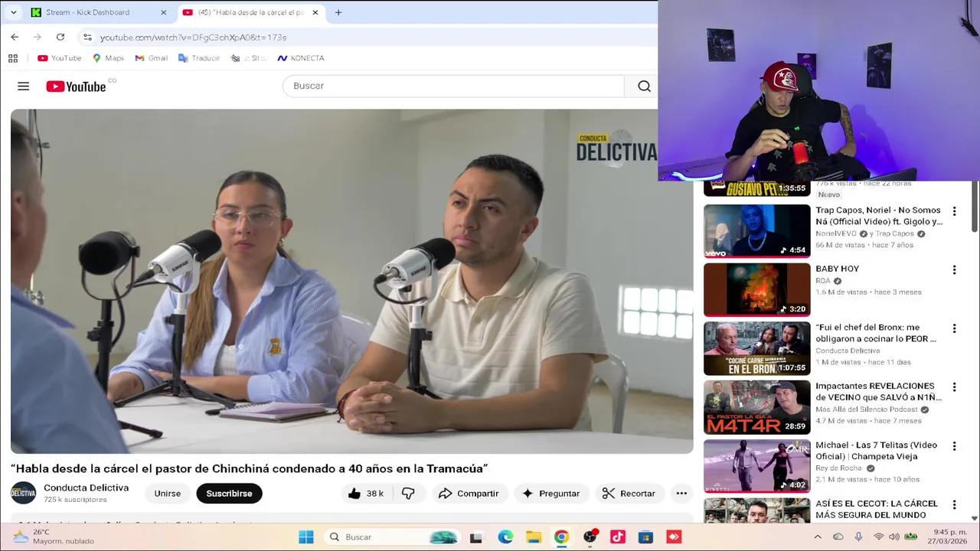980x551 pixels.
Task: Open Impactantes REVELACIONES de VECINO title
Action: pos(879,392)
